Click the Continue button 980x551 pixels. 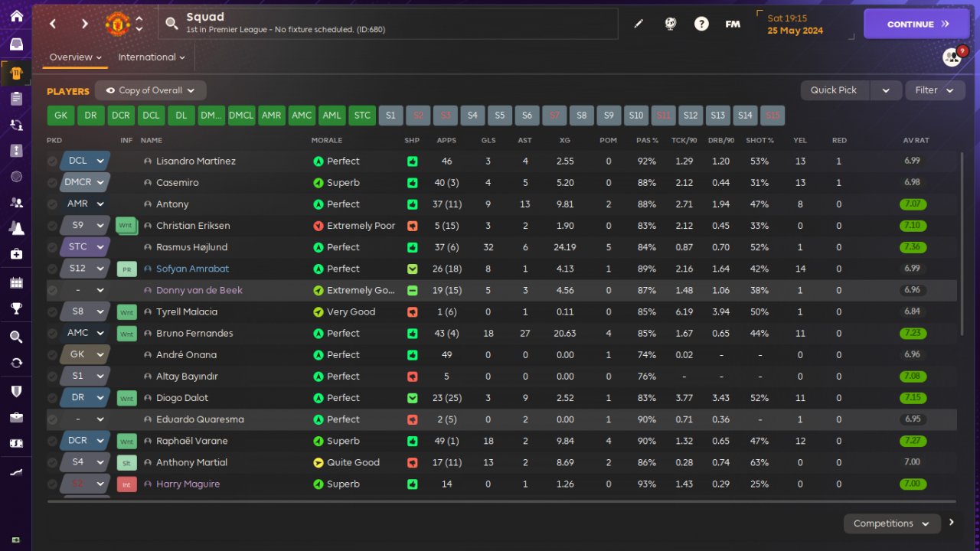coord(916,24)
